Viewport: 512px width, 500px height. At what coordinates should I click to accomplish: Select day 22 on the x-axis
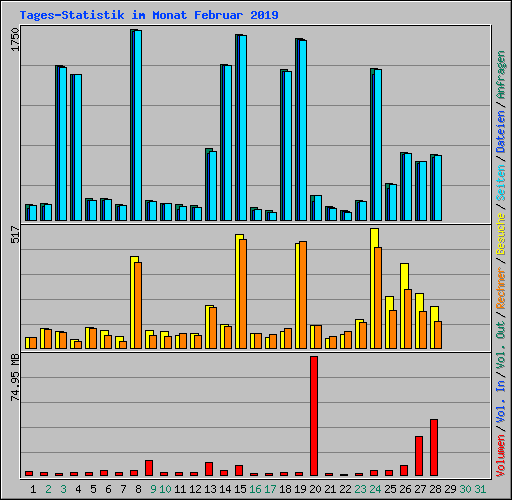click(x=345, y=489)
